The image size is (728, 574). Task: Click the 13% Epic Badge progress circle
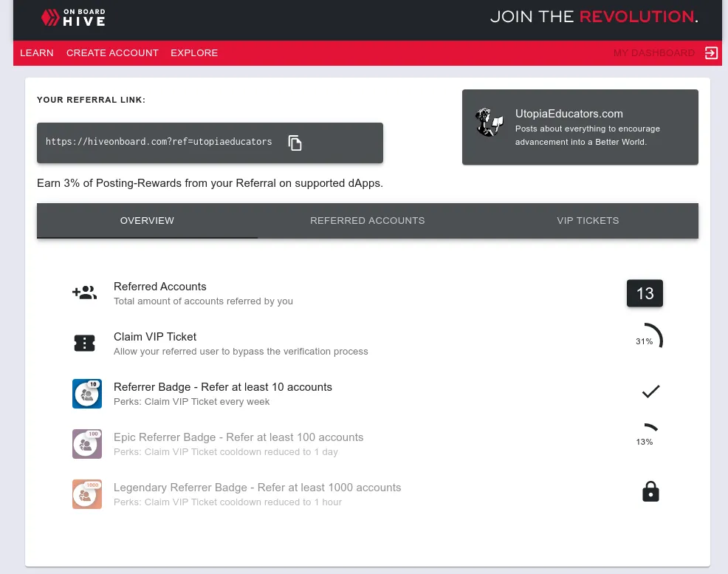point(645,442)
